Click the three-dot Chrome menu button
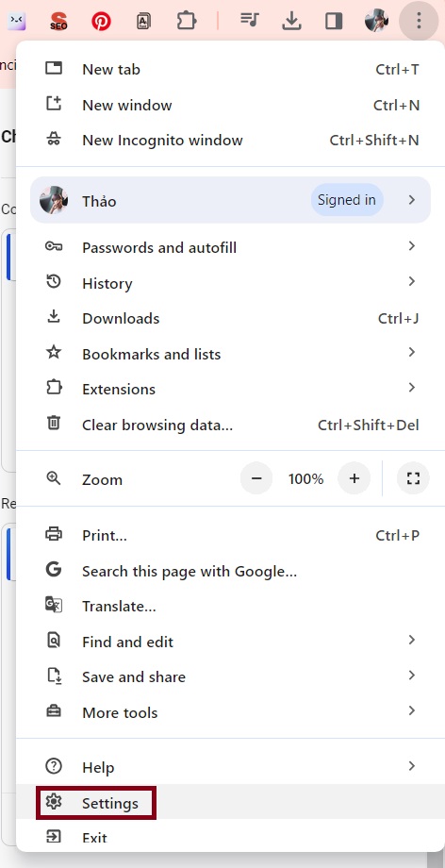This screenshot has height=868, width=445. [x=419, y=22]
